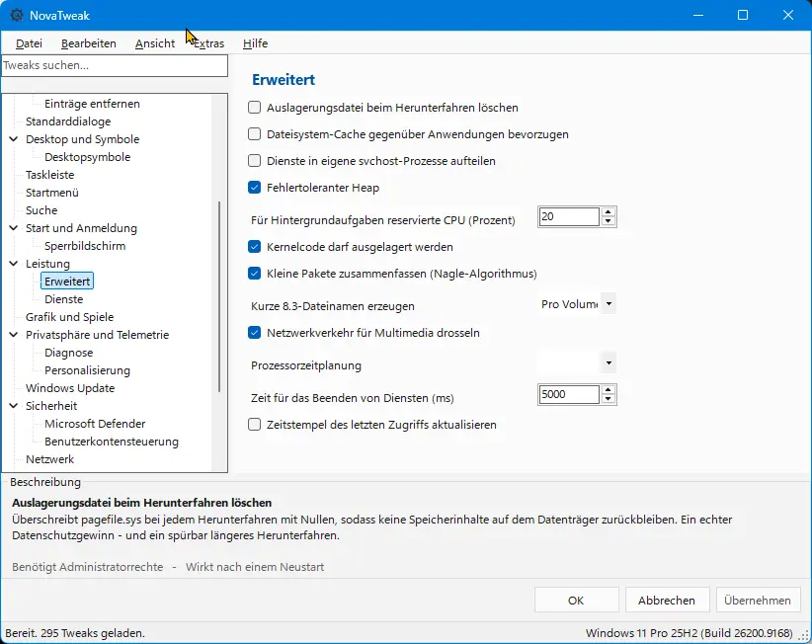
Task: Select Windows Update in the tree
Action: click(x=70, y=388)
